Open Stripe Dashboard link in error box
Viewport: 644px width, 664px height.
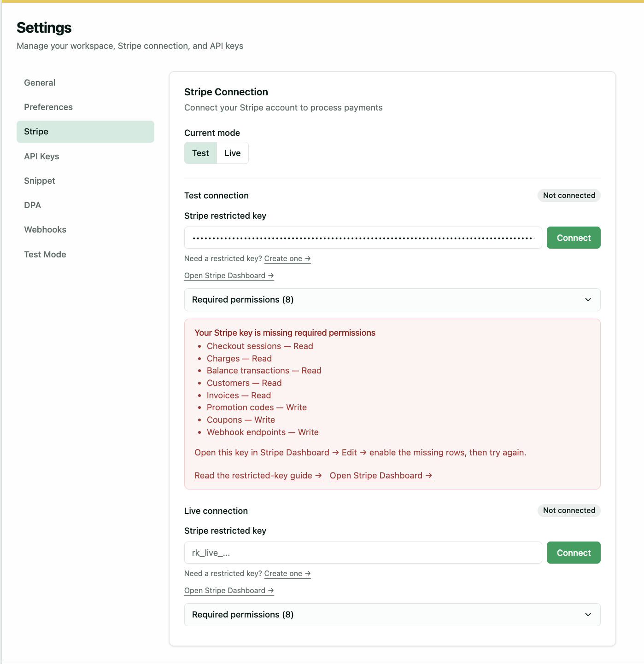[381, 476]
